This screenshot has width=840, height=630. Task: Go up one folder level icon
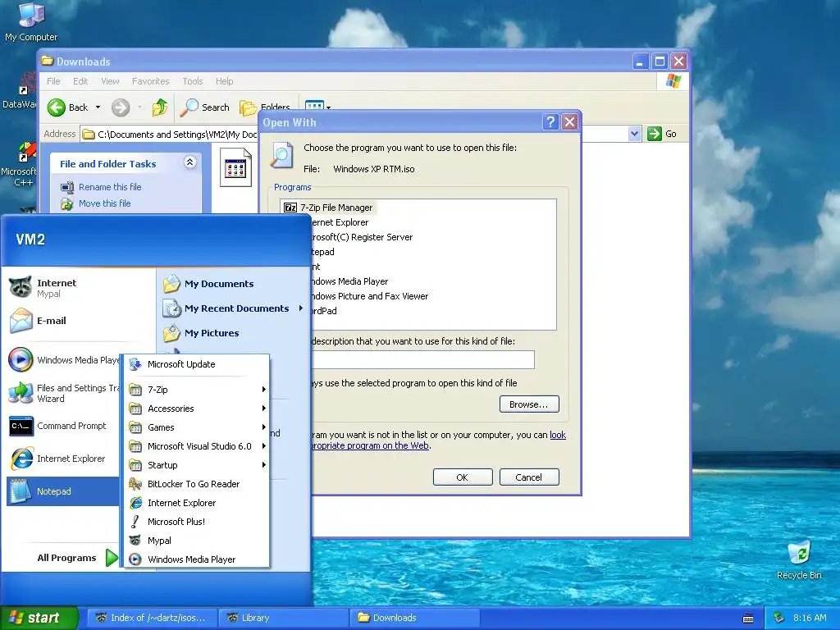coord(160,107)
